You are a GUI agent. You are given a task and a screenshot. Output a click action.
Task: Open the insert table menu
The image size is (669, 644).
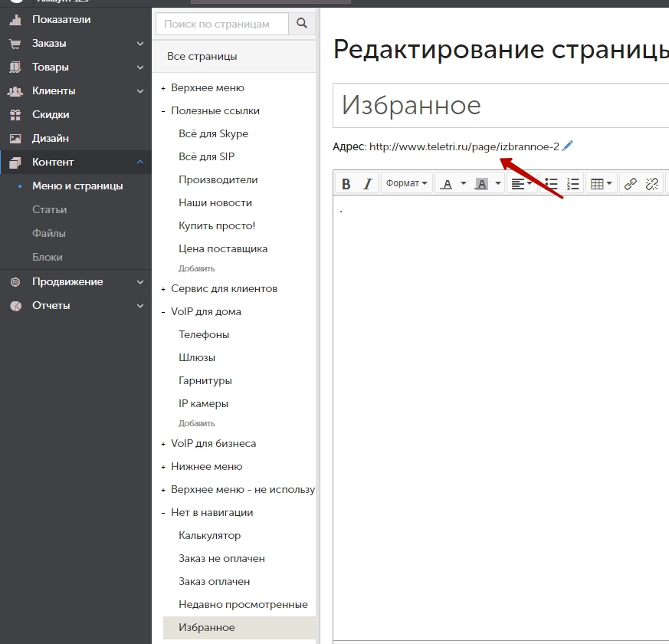pyautogui.click(x=601, y=184)
